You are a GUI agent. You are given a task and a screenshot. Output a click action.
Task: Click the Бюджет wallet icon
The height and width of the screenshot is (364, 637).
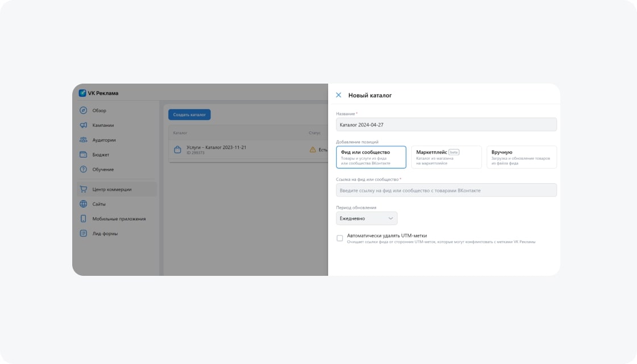pos(83,154)
